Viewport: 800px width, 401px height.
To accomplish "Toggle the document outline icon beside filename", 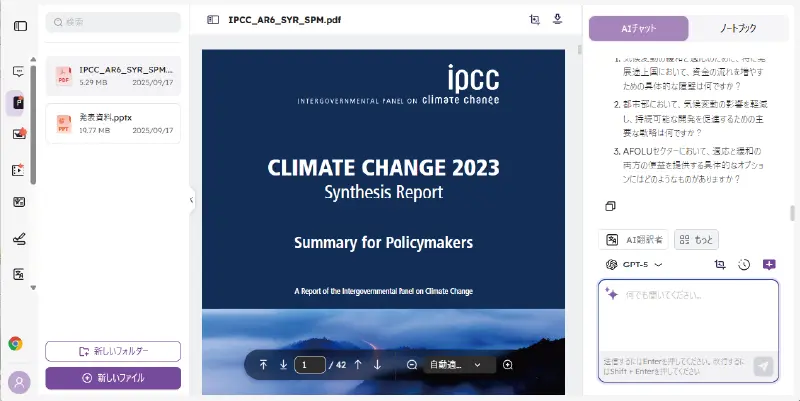I will 213,20.
